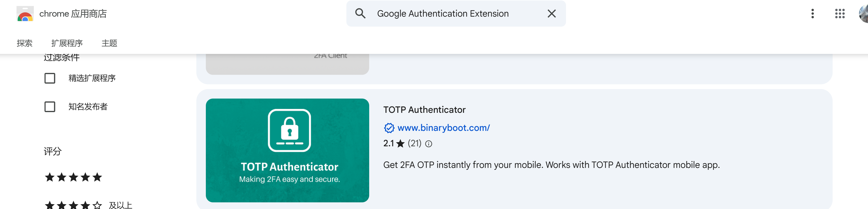Switch to the 扩展程序 tab
This screenshot has height=209, width=868.
[67, 43]
